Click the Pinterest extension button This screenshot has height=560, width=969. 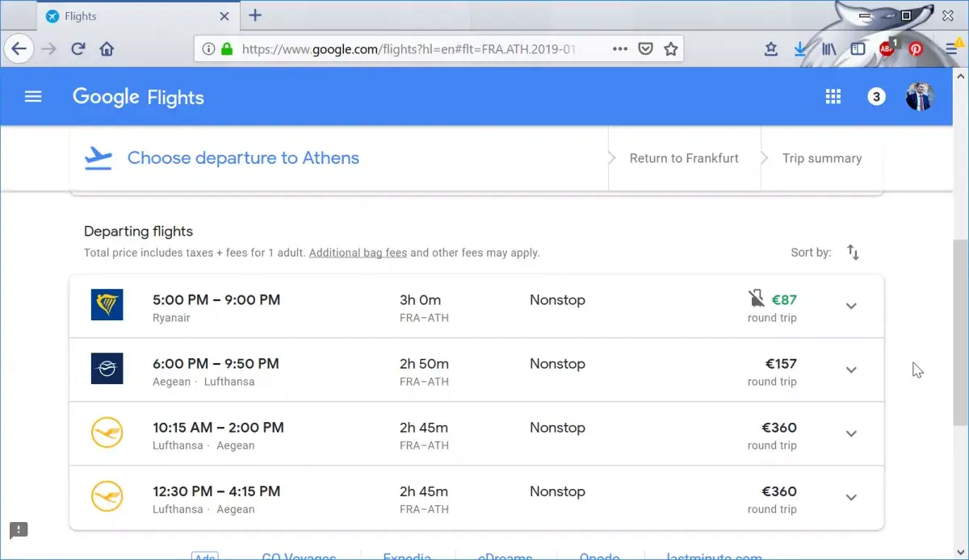[916, 49]
